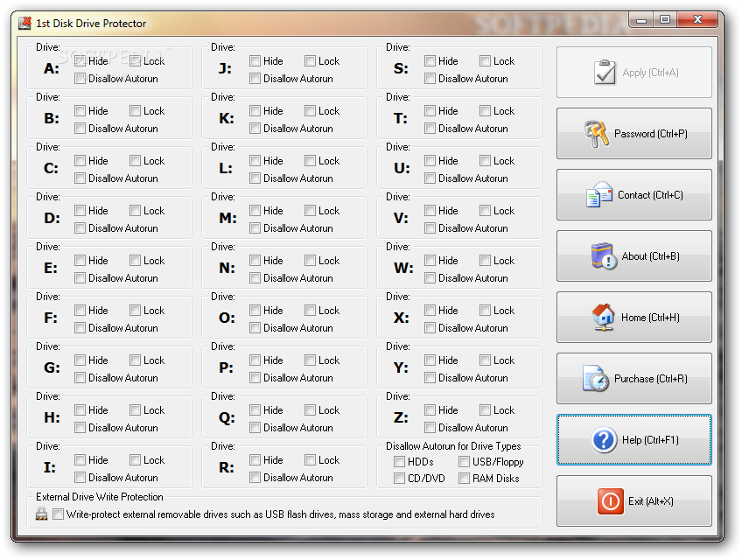Viewport: 742px width, 560px height.
Task: Enable Lock for drive K:
Action: point(310,111)
